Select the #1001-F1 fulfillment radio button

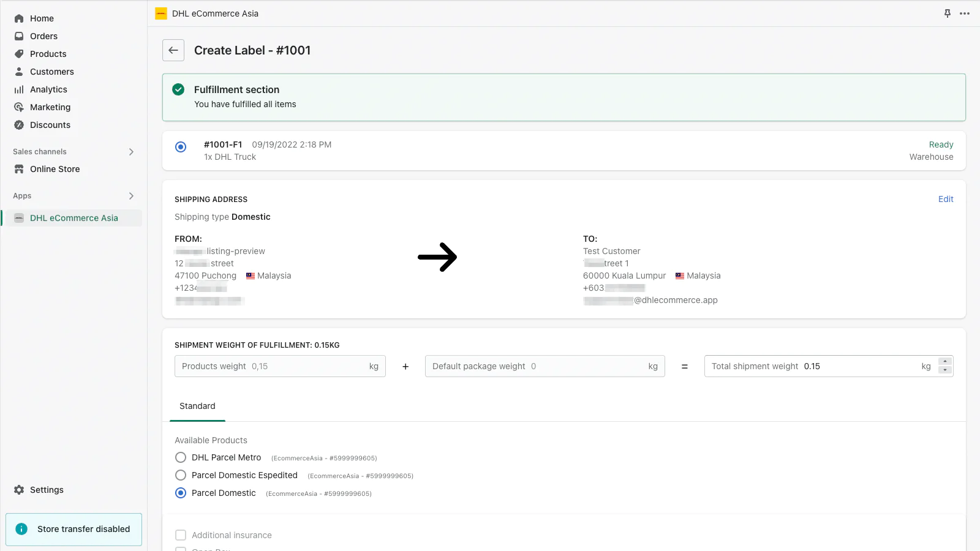coord(181,147)
